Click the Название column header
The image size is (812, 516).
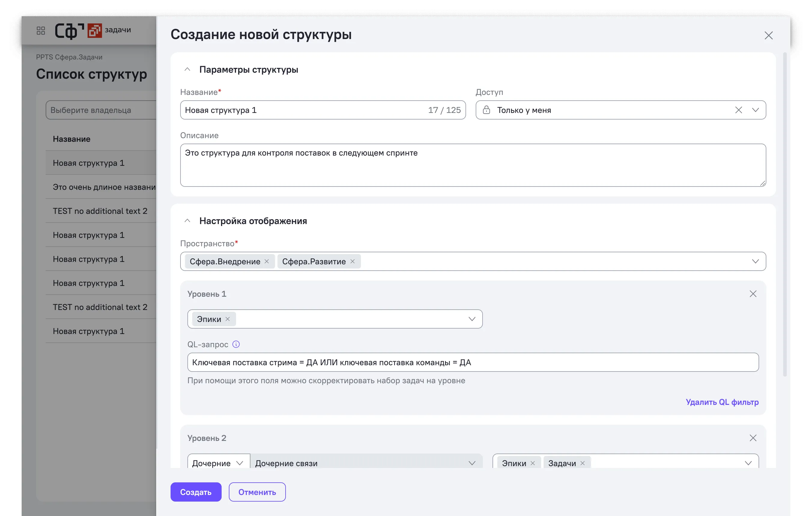71,139
